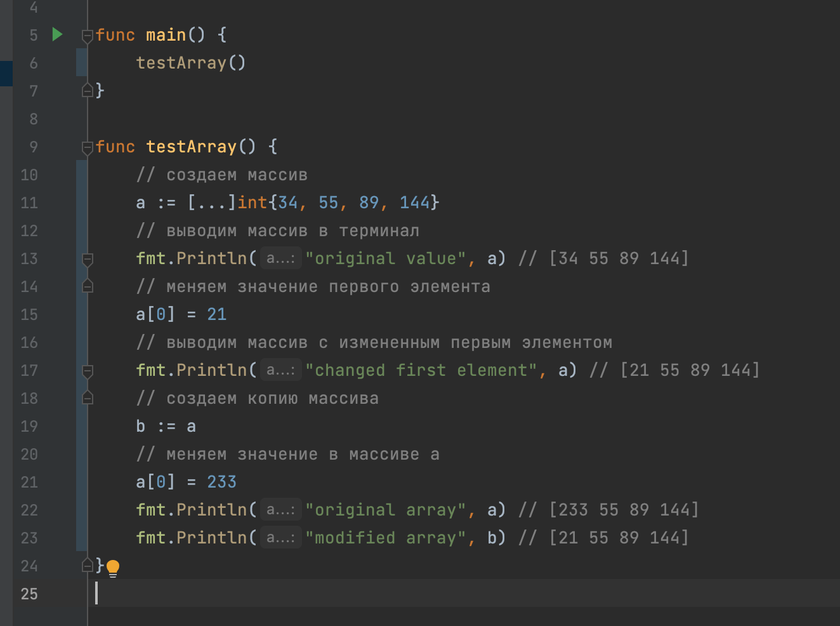Click the fold end marker on line 7
The width and height of the screenshot is (840, 626).
pos(88,91)
